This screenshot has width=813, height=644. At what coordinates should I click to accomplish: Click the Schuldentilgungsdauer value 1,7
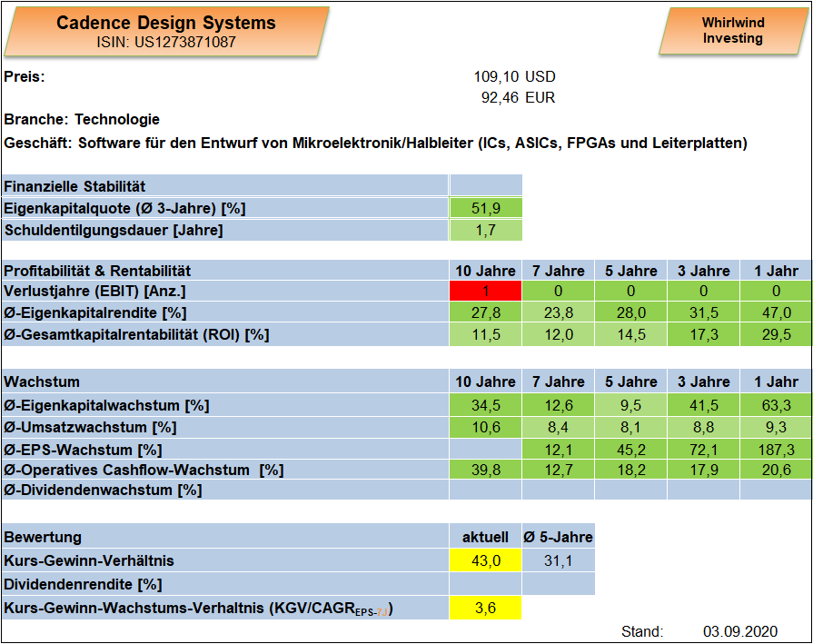[486, 230]
